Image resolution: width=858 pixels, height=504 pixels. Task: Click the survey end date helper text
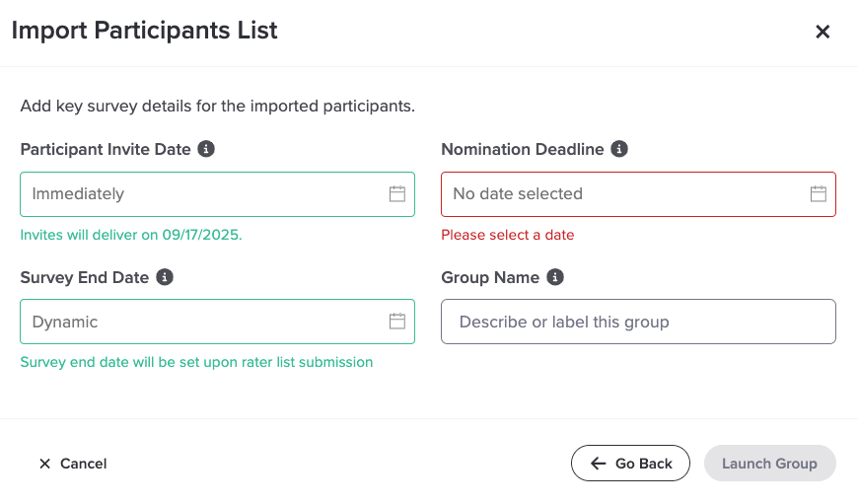pos(196,362)
